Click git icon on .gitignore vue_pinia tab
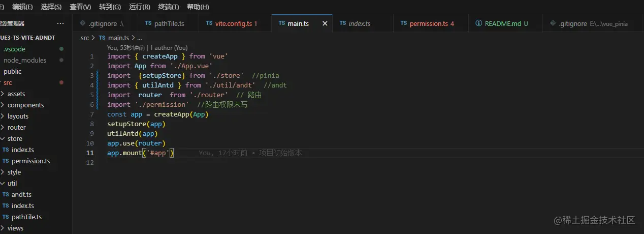644x234 pixels. 553,23
